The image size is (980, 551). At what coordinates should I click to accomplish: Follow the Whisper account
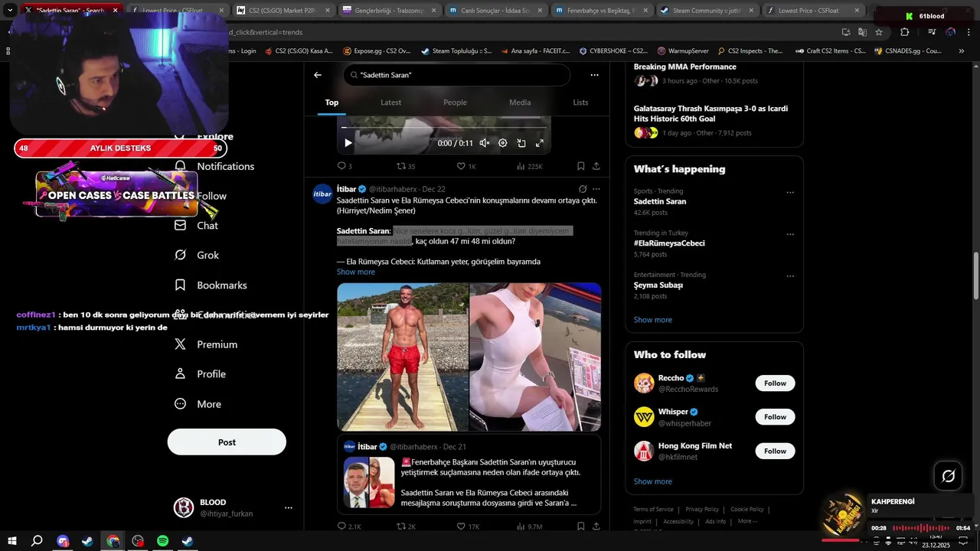click(x=775, y=417)
